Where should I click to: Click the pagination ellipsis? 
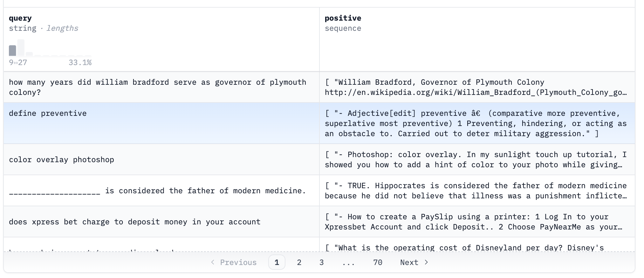pos(349,262)
